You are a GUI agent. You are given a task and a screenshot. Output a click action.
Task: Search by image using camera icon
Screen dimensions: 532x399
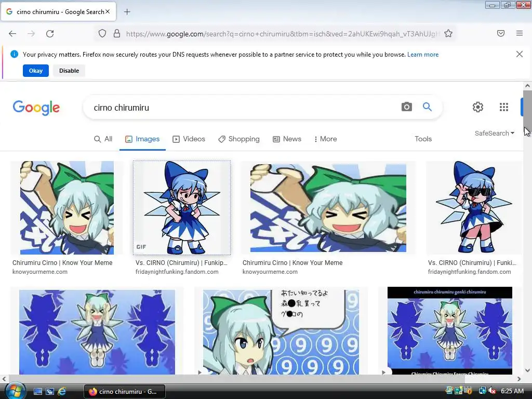(x=406, y=107)
